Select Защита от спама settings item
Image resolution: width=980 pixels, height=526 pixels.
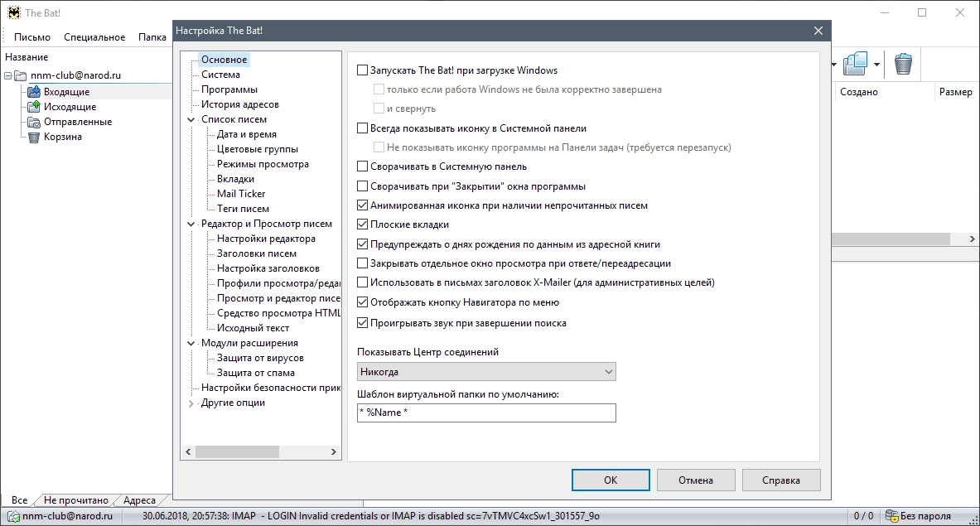[256, 373]
